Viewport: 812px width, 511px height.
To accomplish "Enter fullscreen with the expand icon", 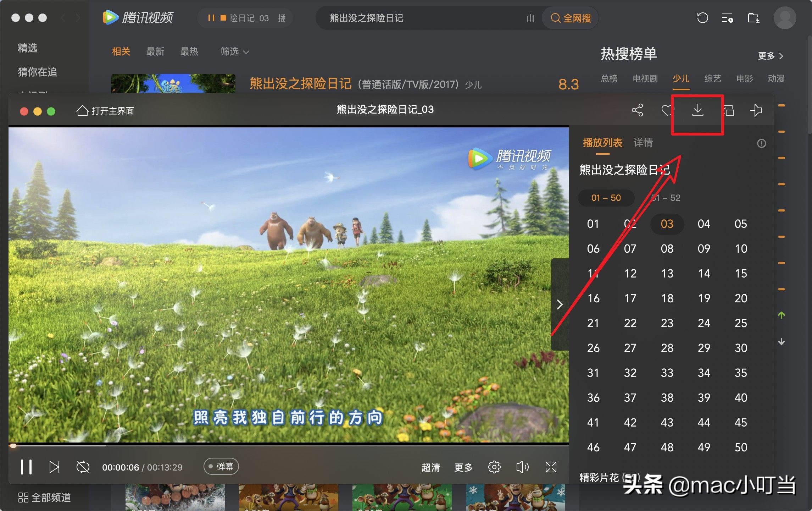I will pyautogui.click(x=551, y=467).
